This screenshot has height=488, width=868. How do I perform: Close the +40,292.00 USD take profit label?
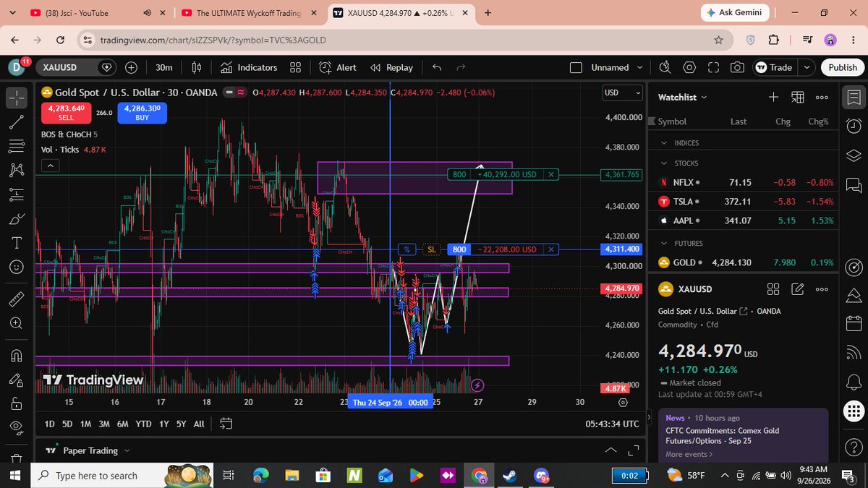551,174
